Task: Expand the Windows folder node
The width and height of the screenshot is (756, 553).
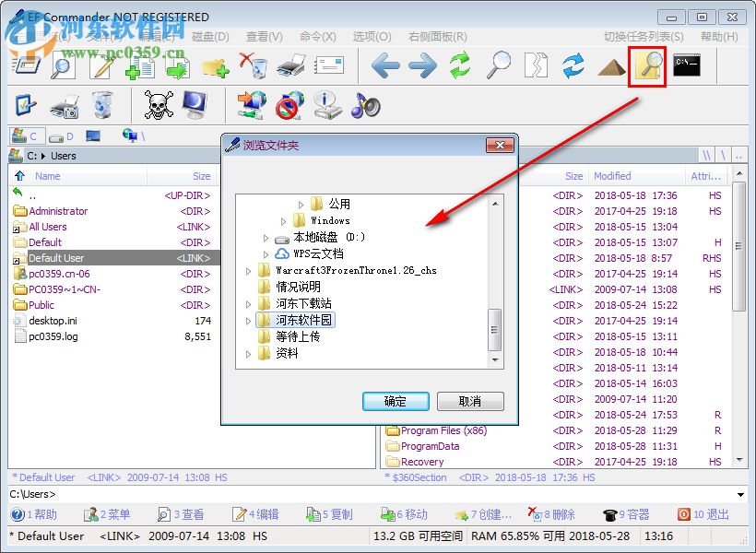Action: (283, 220)
